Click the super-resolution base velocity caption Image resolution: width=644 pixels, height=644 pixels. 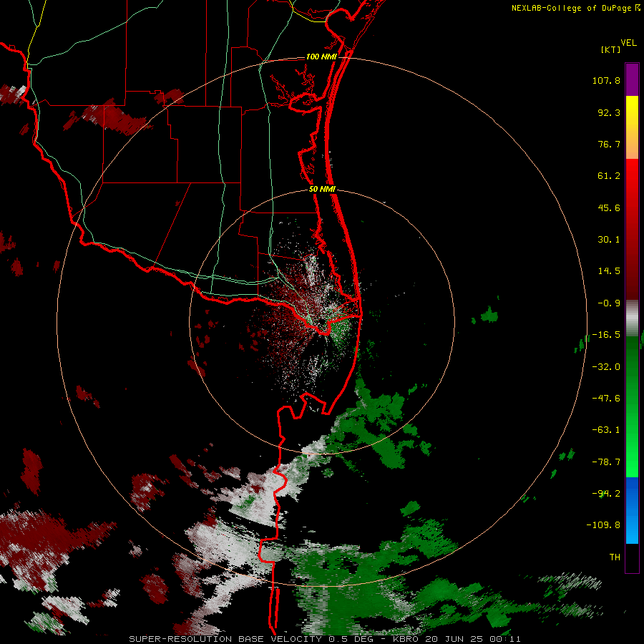(325, 639)
